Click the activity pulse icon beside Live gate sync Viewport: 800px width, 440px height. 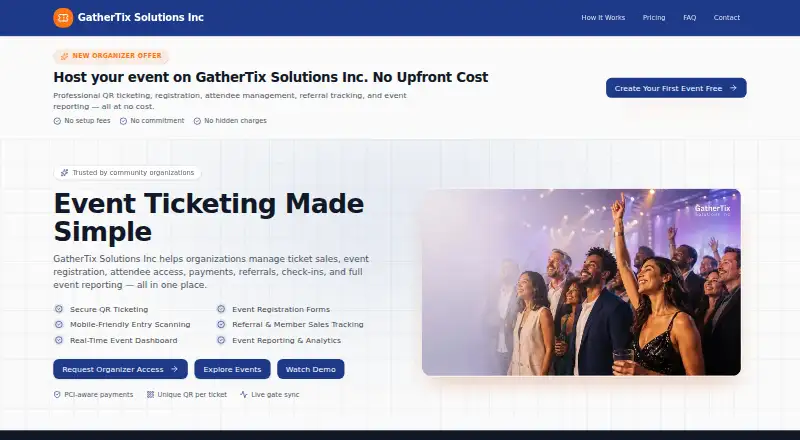coord(244,395)
